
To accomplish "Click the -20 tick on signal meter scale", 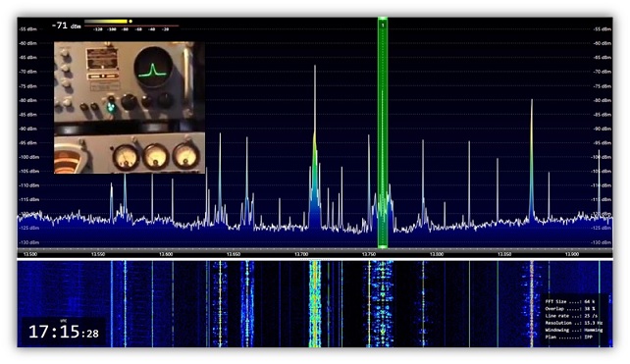I will point(165,29).
